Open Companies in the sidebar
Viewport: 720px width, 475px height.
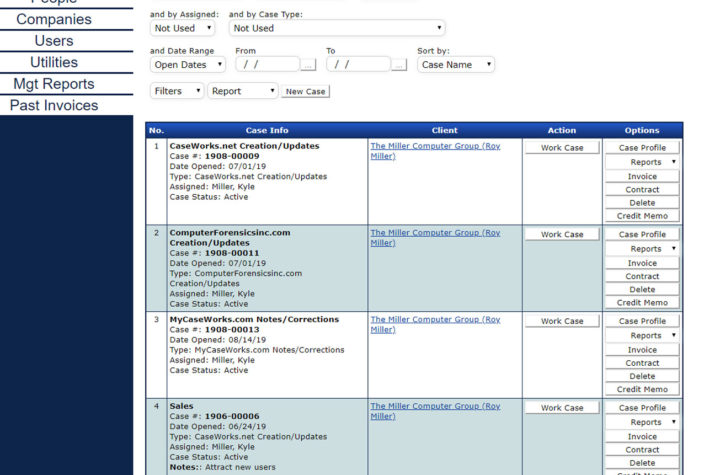[54, 19]
